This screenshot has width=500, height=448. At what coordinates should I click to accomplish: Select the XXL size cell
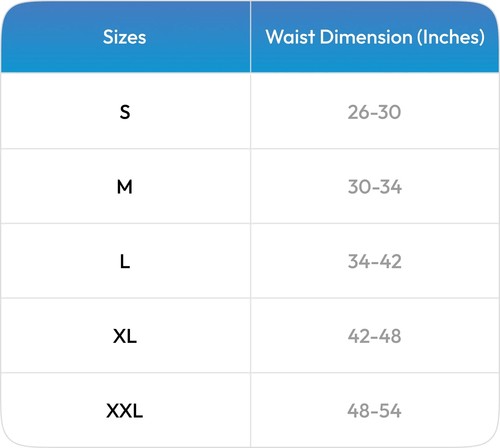pyautogui.click(x=125, y=411)
